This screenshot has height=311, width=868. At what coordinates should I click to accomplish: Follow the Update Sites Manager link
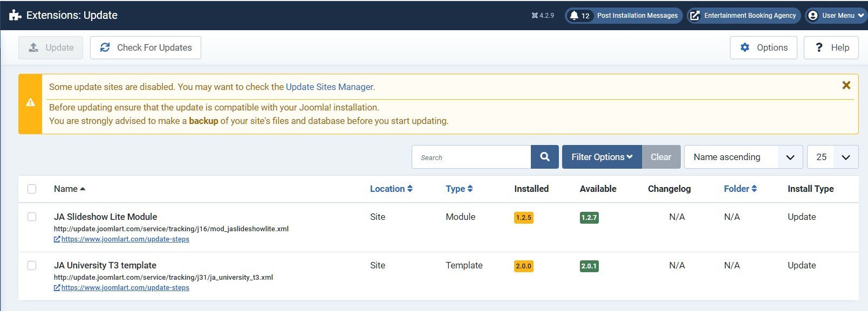coord(329,87)
